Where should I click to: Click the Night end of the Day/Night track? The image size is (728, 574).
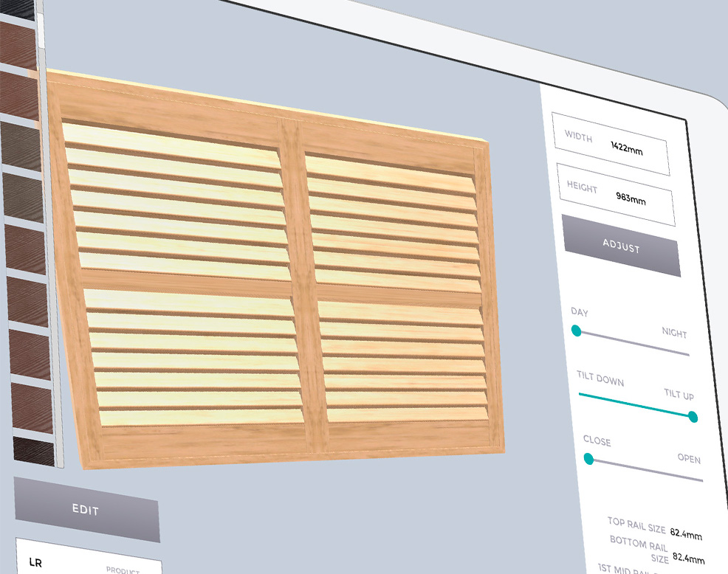(683, 353)
